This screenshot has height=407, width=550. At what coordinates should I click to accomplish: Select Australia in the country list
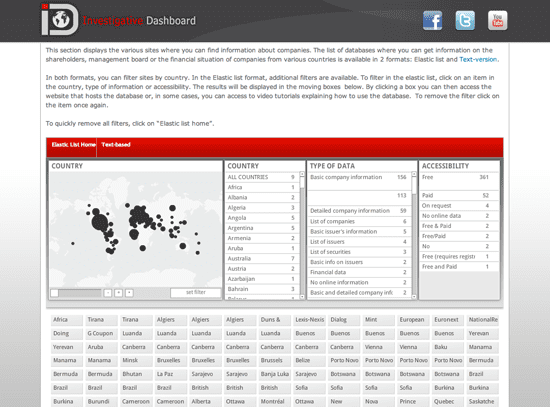pos(262,259)
